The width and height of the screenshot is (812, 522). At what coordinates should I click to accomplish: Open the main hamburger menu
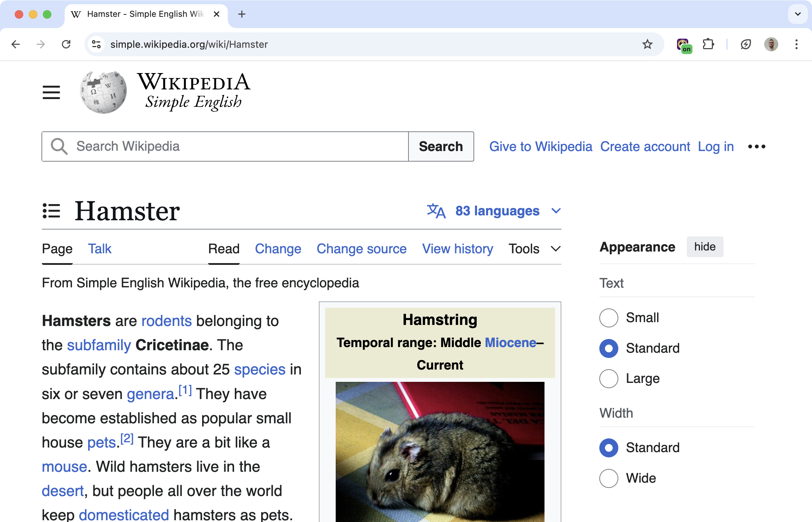point(51,92)
